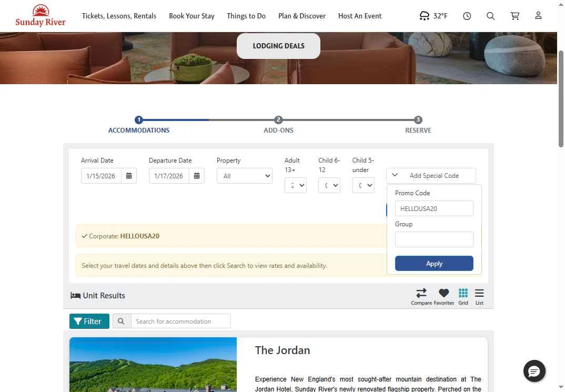Open the Arrival Date calendar picker
565x392 pixels.
pyautogui.click(x=129, y=176)
